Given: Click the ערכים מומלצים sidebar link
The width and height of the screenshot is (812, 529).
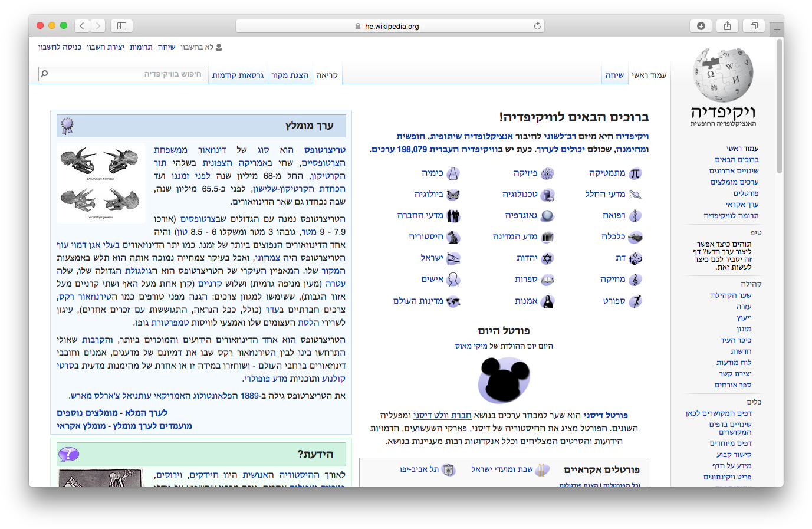Looking at the screenshot, I should [x=734, y=182].
